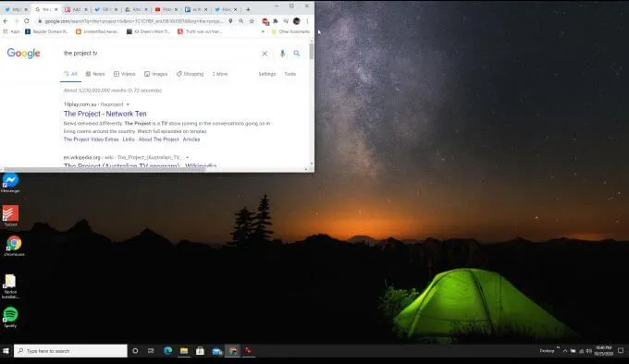Screen dimensions: 629x364
Task: Switch to the first Twitter tab
Action: (x=16, y=9)
